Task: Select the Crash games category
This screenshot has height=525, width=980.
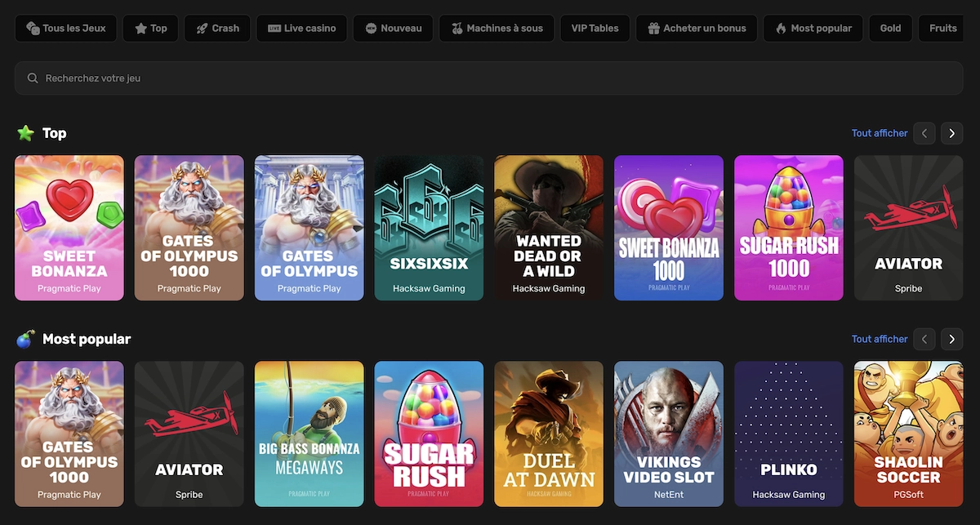Action: 216,28
